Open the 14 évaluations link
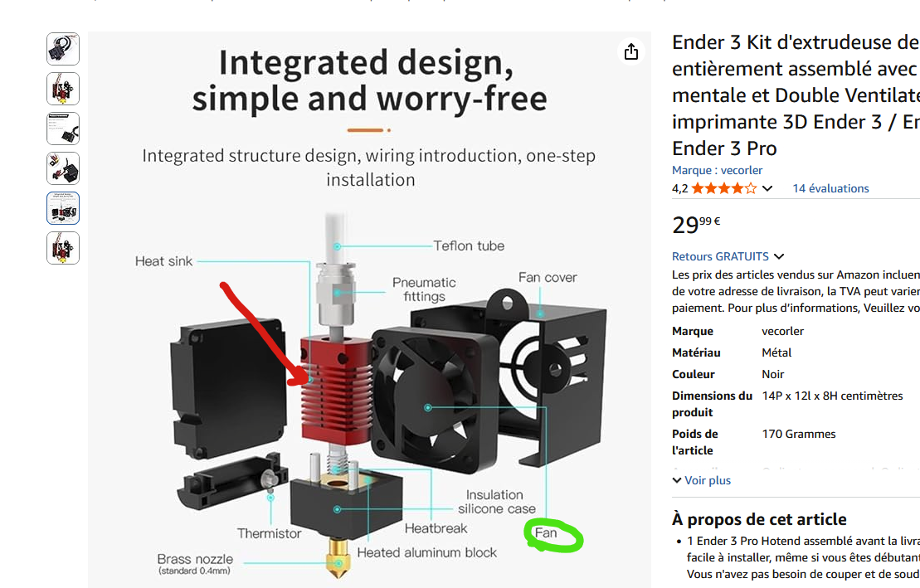This screenshot has width=920, height=588. point(830,188)
